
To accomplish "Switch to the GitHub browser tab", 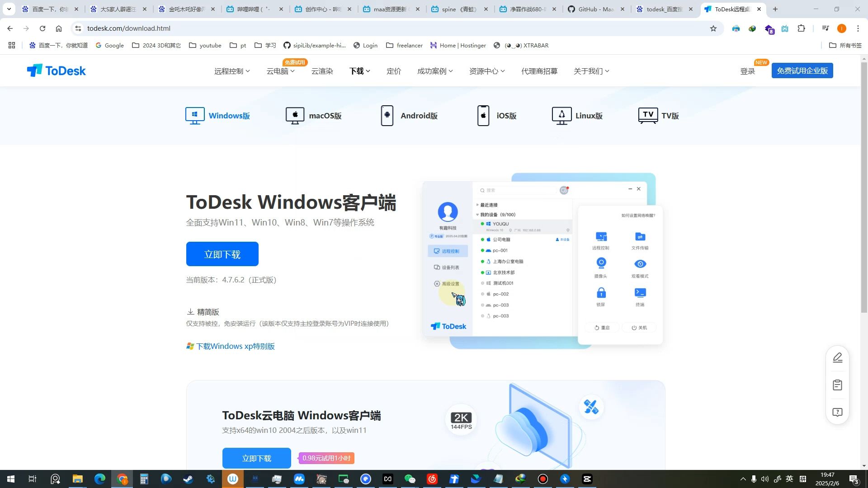I will 597,9.
